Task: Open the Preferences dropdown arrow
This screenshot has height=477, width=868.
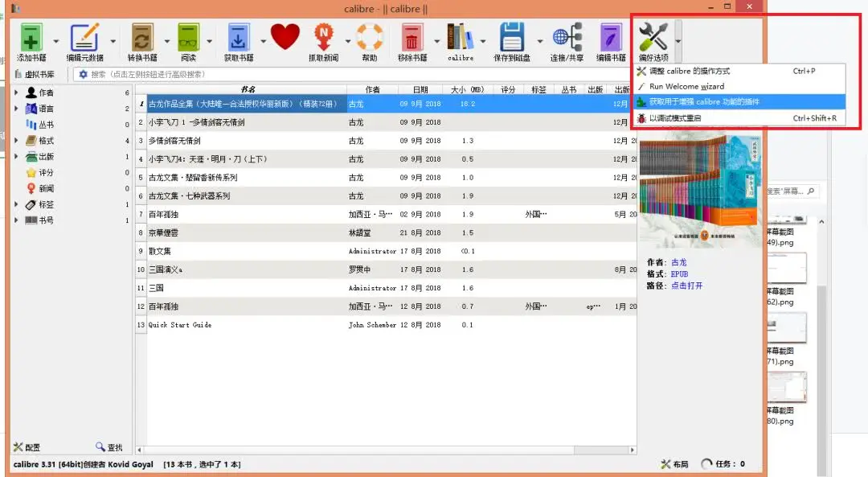Action: pyautogui.click(x=678, y=42)
